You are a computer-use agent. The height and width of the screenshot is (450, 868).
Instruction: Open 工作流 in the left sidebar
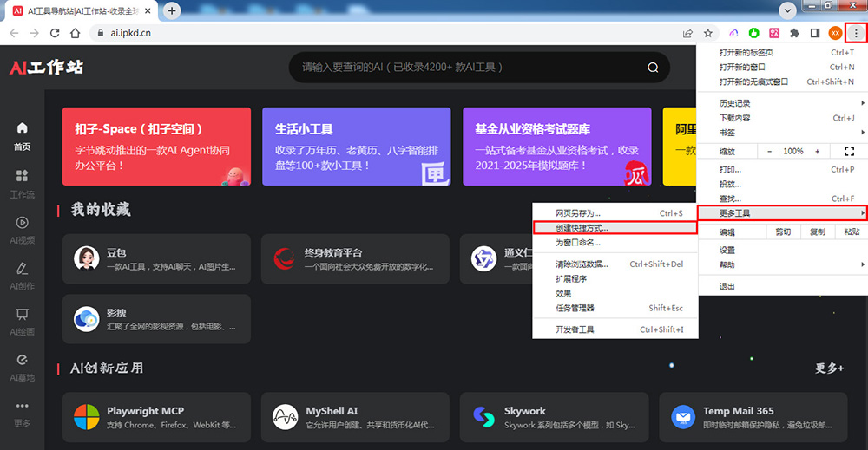click(x=23, y=184)
